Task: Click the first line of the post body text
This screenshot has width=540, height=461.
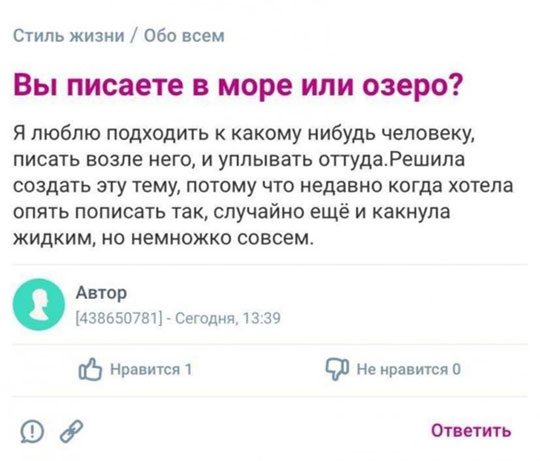Action: [x=244, y=134]
